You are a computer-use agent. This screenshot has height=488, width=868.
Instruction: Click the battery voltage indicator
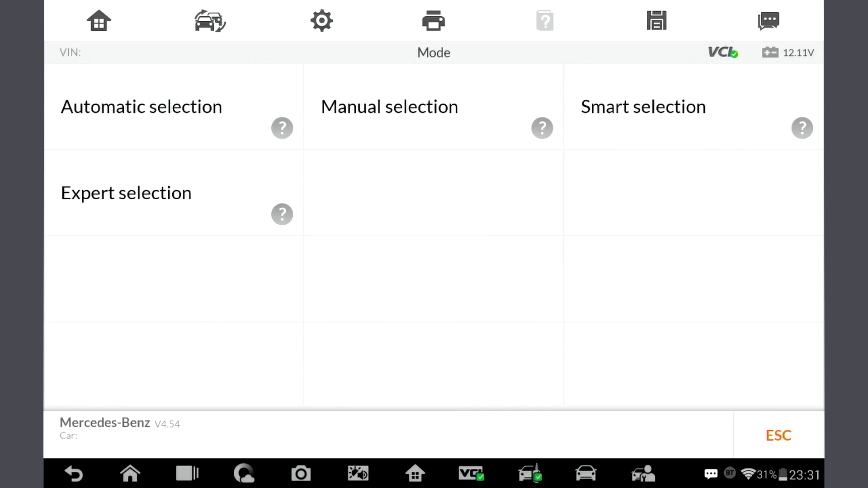pos(788,52)
